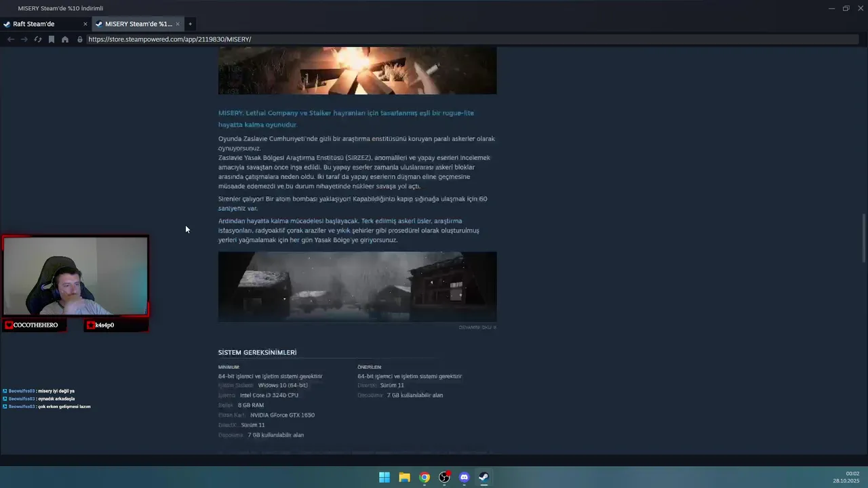Image resolution: width=868 pixels, height=488 pixels.
Task: Click the padlock security icon beside URL
Action: click(80, 39)
